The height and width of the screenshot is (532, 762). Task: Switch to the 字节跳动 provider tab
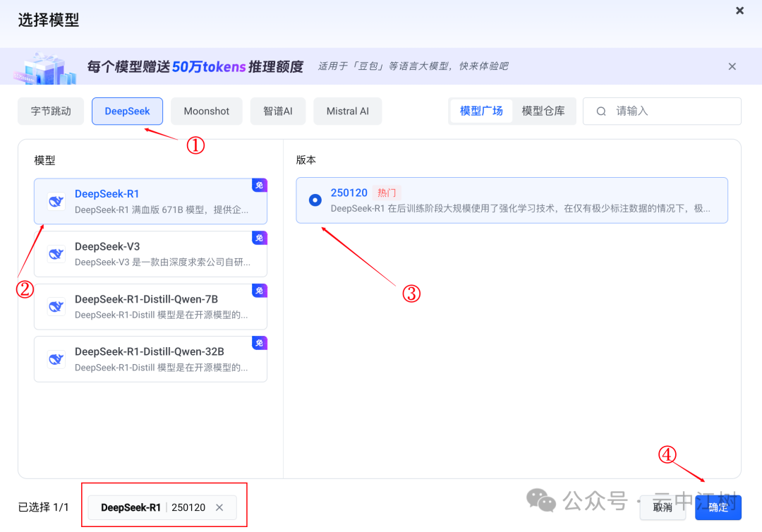51,111
